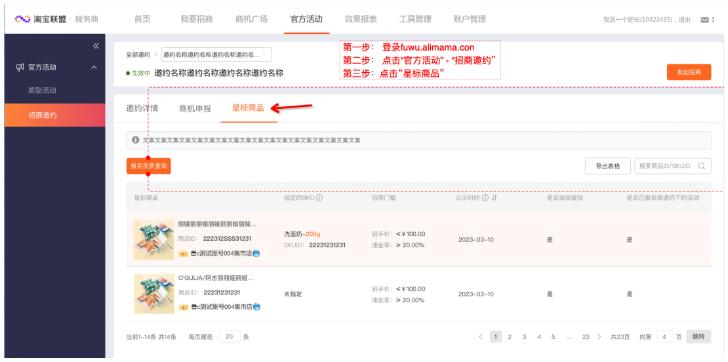Image resolution: width=728 pixels, height=362 pixels.
Task: Click the info icon in the notice bar
Action: point(136,140)
